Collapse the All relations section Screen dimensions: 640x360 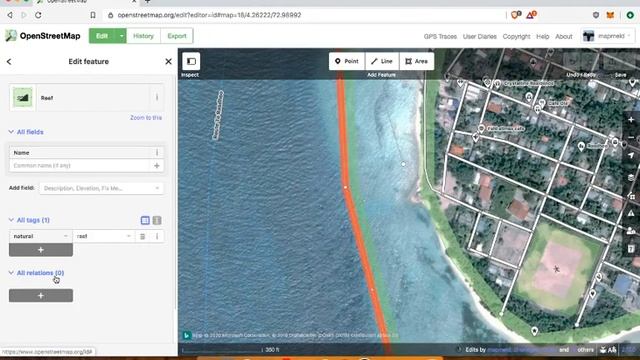pos(36,273)
